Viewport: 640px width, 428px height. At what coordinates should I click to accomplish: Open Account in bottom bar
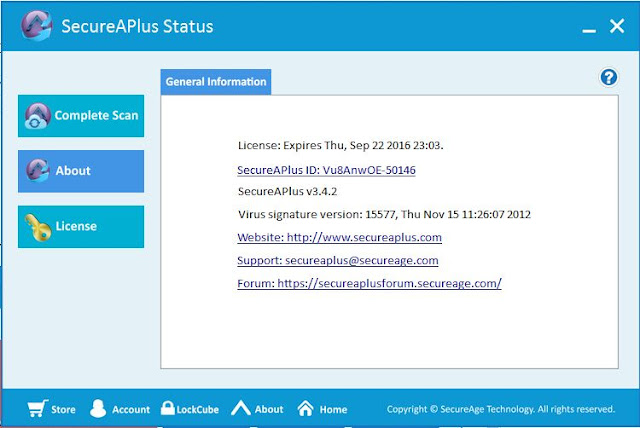point(131,409)
